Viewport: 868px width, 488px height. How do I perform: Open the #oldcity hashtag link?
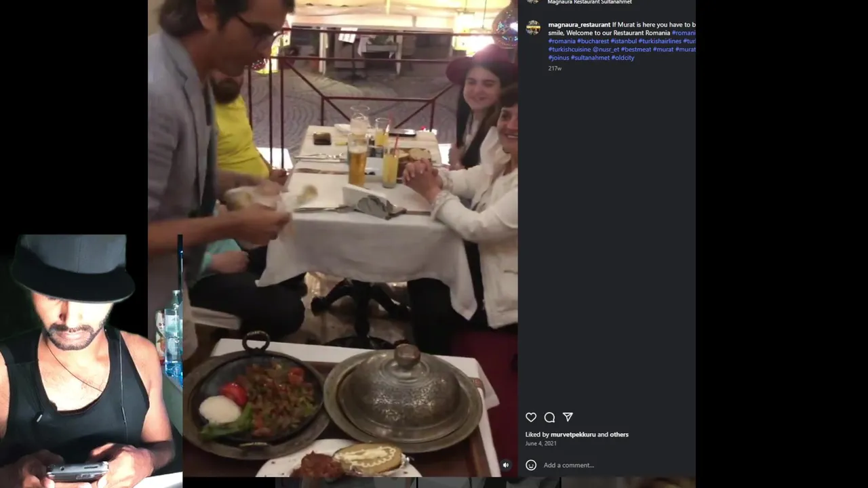(x=623, y=58)
